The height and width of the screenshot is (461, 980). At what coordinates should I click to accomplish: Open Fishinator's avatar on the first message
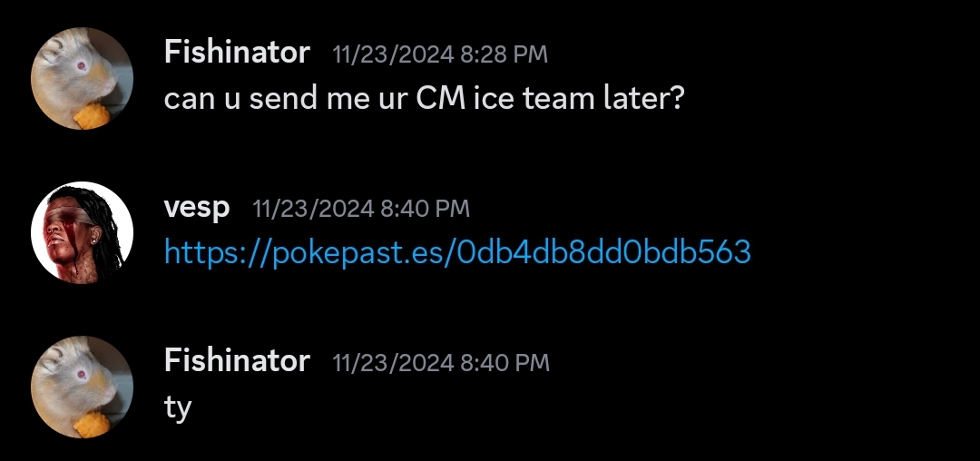click(82, 77)
